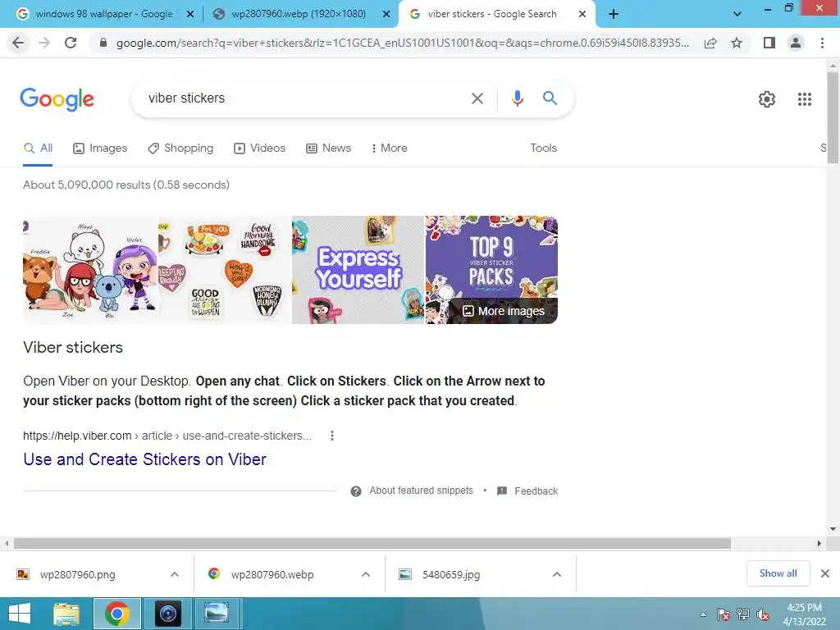Click the cartoon characters sticker thumbnail
The image size is (840, 630).
(x=90, y=269)
